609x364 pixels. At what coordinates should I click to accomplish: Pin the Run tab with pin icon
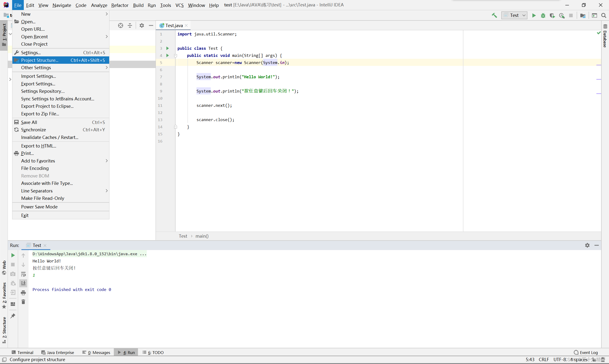pyautogui.click(x=13, y=316)
